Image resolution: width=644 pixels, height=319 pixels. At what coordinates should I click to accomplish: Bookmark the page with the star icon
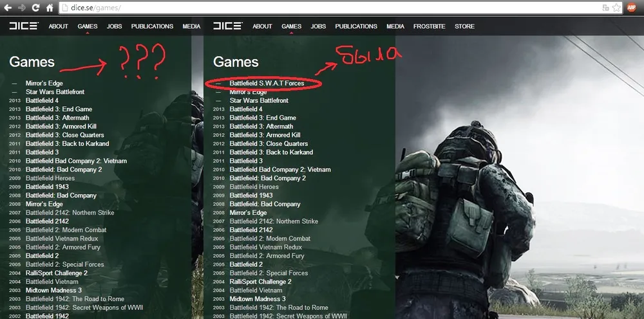pos(616,7)
